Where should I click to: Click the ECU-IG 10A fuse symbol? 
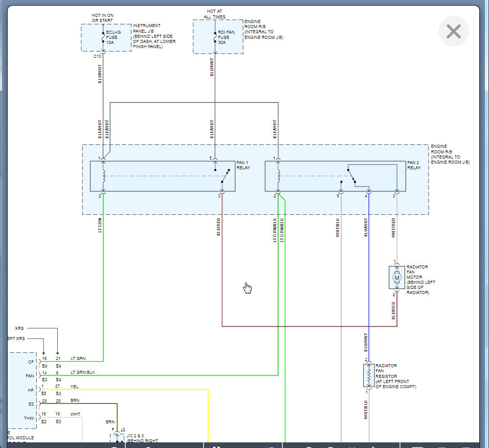(x=103, y=37)
